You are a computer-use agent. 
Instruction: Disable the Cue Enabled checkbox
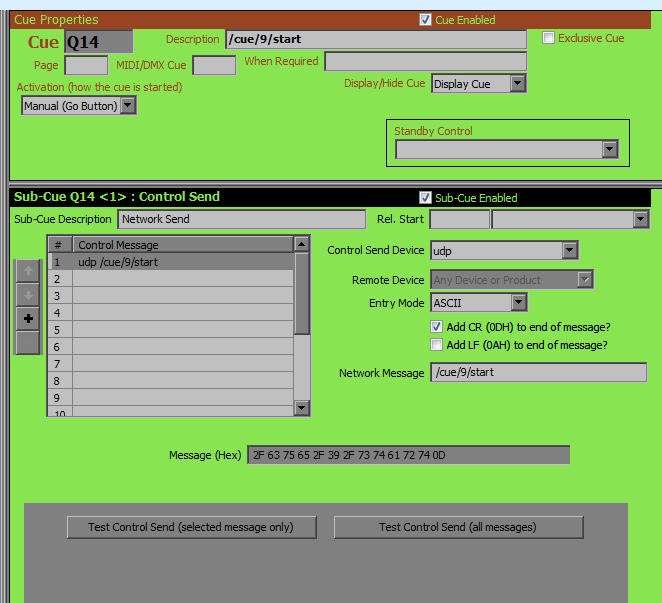(x=426, y=19)
